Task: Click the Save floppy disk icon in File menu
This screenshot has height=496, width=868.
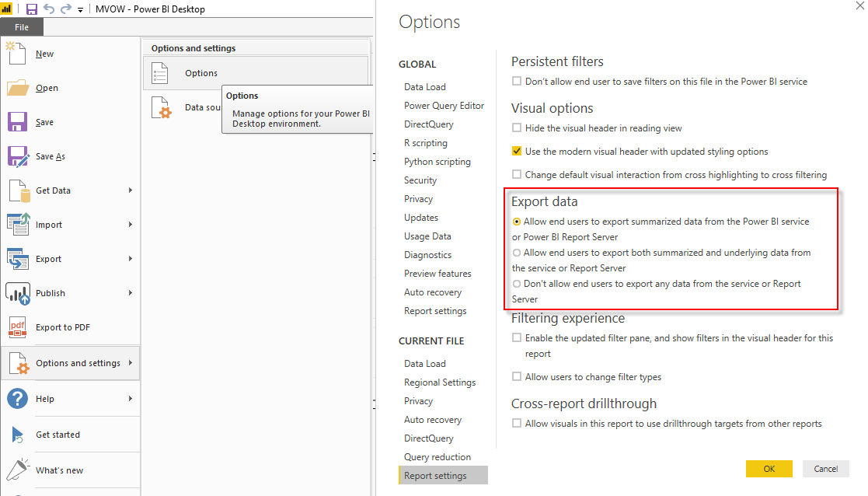Action: (17, 122)
